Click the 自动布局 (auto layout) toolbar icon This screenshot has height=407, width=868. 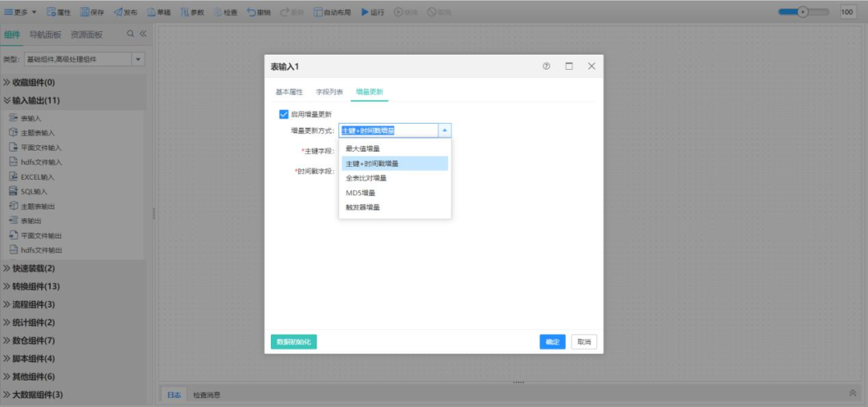318,12
